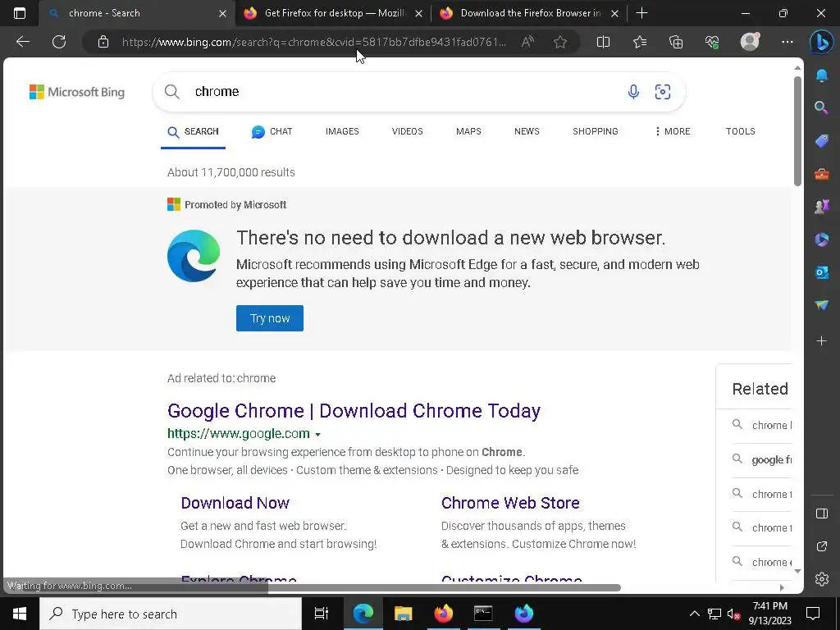The height and width of the screenshot is (630, 840).
Task: Go back with the browser back arrow
Action: pos(22,42)
